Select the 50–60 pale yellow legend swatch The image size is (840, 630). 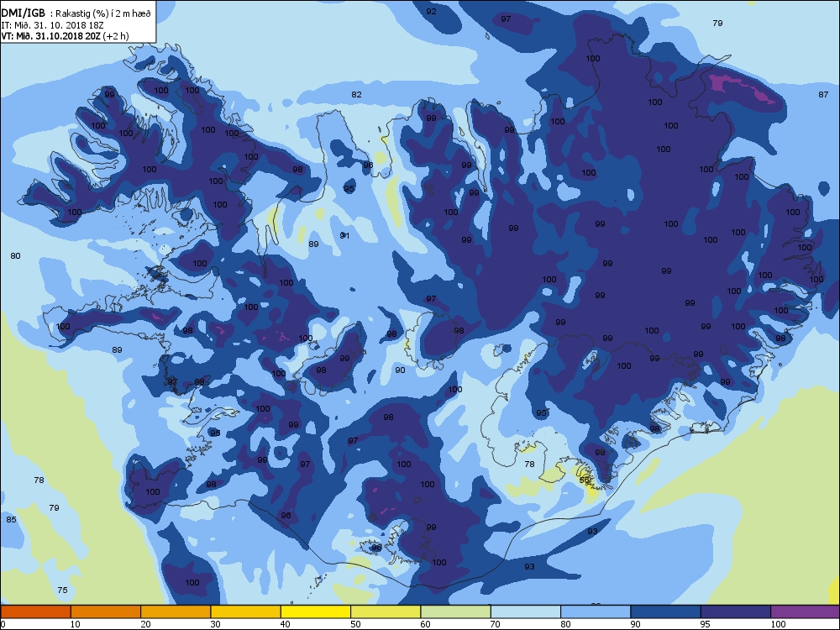coord(386,612)
